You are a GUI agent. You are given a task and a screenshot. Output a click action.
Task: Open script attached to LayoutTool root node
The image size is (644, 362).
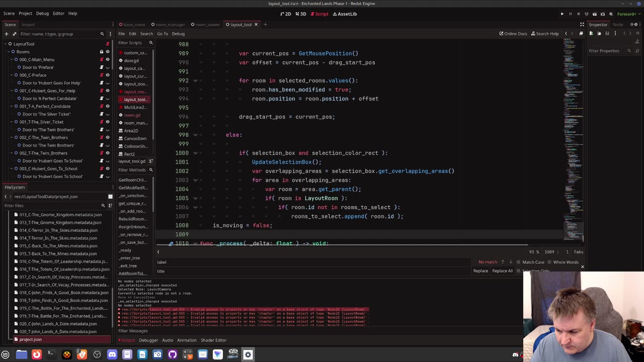[x=107, y=44]
